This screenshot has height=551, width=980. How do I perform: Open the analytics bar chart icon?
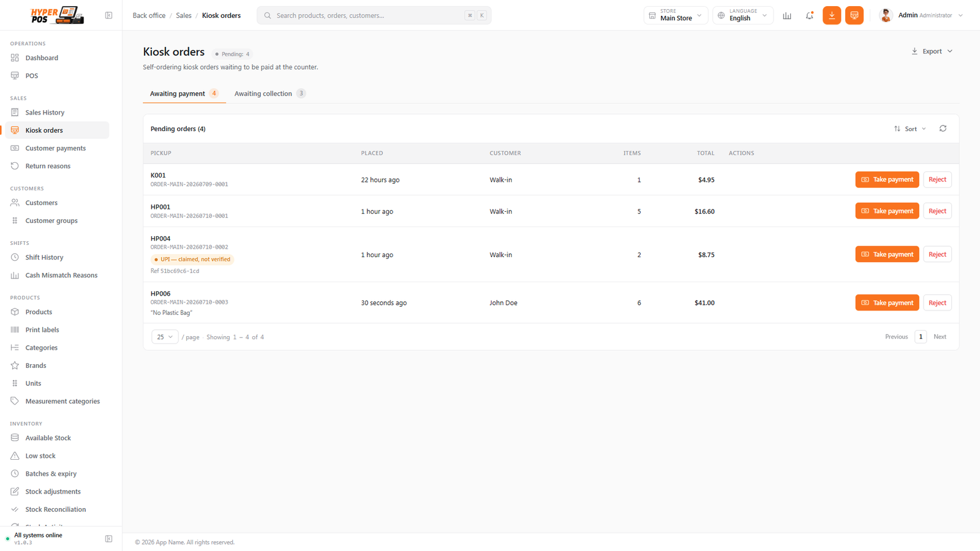(x=787, y=15)
